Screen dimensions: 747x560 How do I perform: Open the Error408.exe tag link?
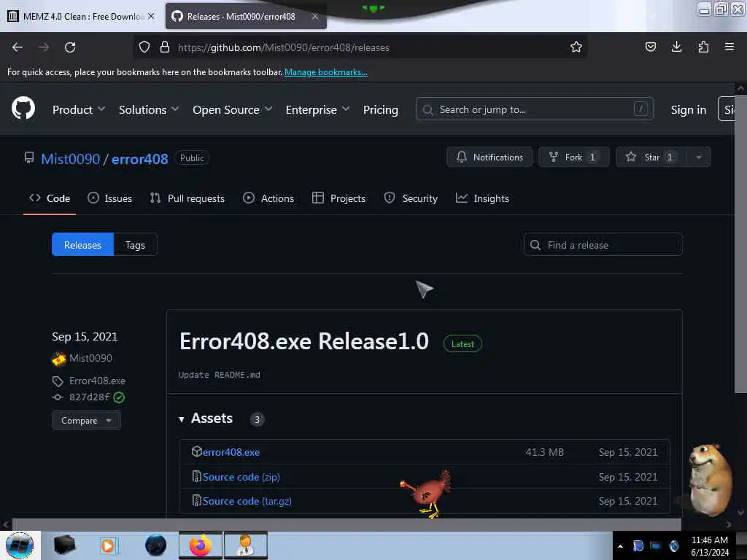(97, 381)
